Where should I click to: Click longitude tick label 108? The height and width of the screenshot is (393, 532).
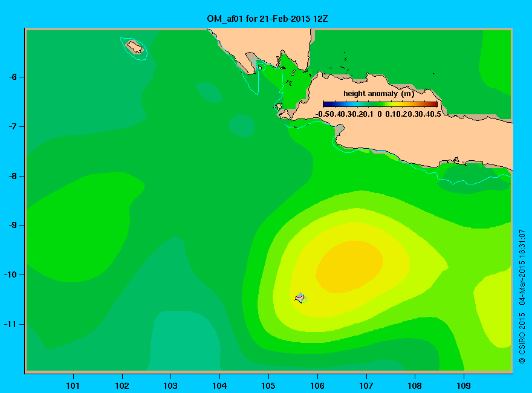[415, 386]
